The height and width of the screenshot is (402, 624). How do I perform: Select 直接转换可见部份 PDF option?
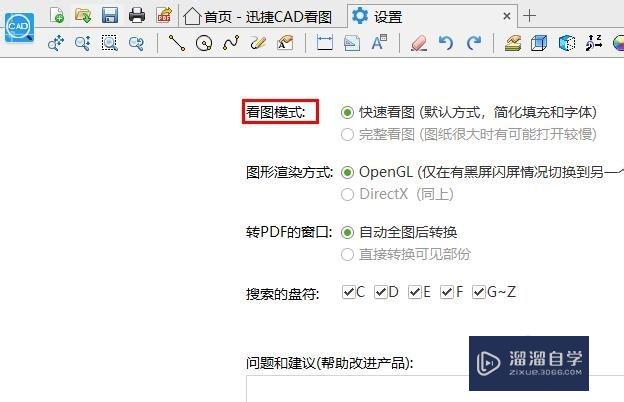click(347, 254)
